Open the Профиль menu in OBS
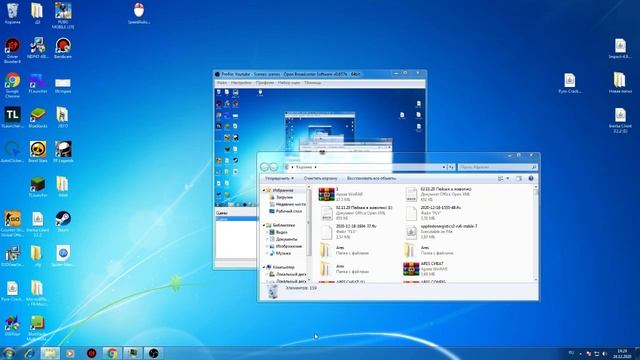 pos(265,83)
